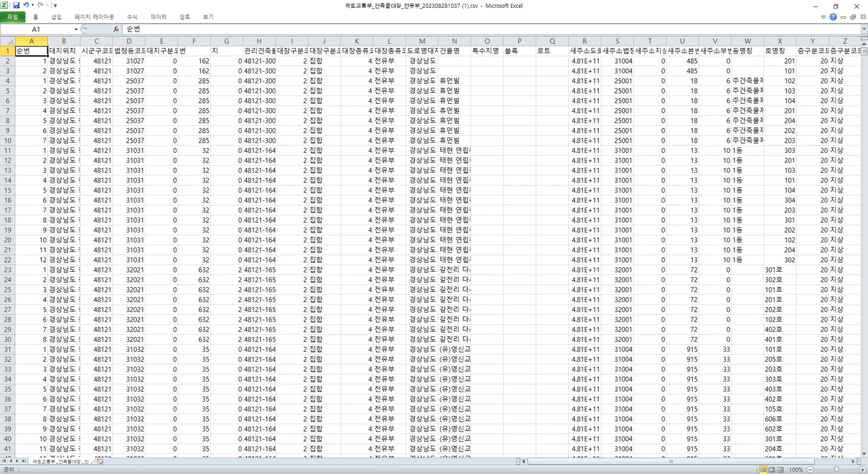Click the fx Insert Function icon
Viewport: 868px width, 474px height.
[x=116, y=29]
